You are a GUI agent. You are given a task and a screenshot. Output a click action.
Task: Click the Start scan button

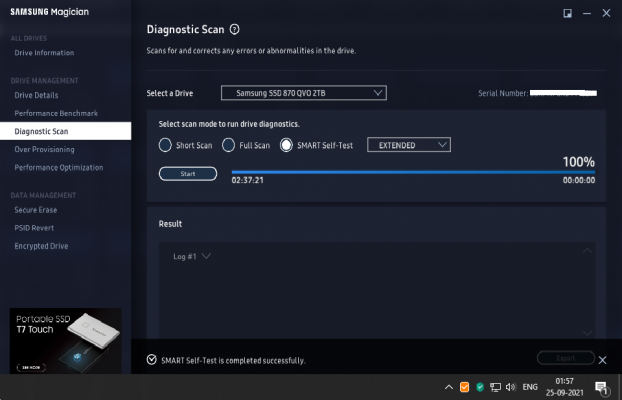click(188, 173)
